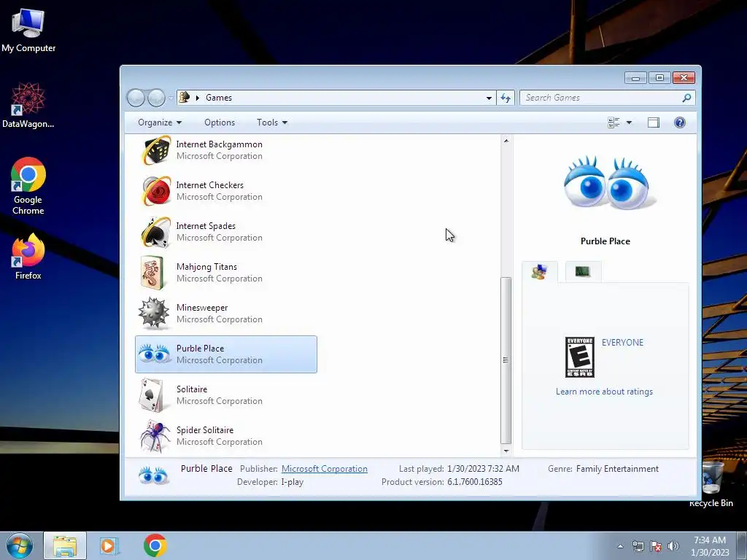
Task: Click the Back navigation button
Action: 136,98
